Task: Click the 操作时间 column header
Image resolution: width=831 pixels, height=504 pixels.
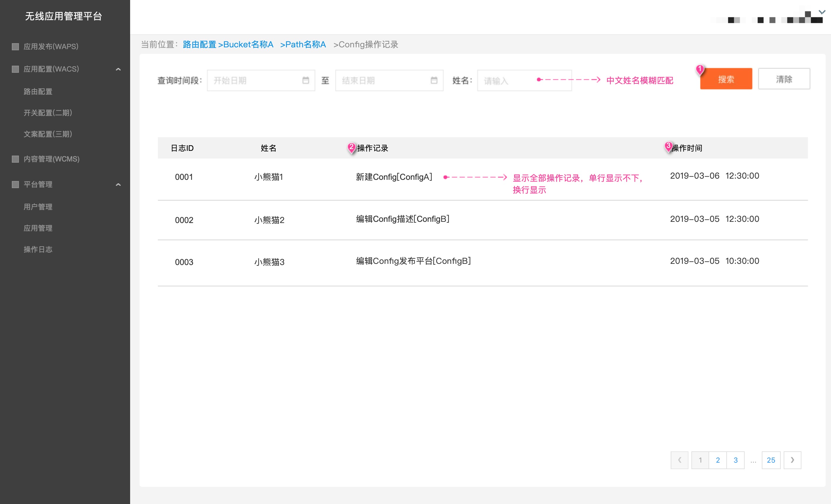Action: coord(687,148)
